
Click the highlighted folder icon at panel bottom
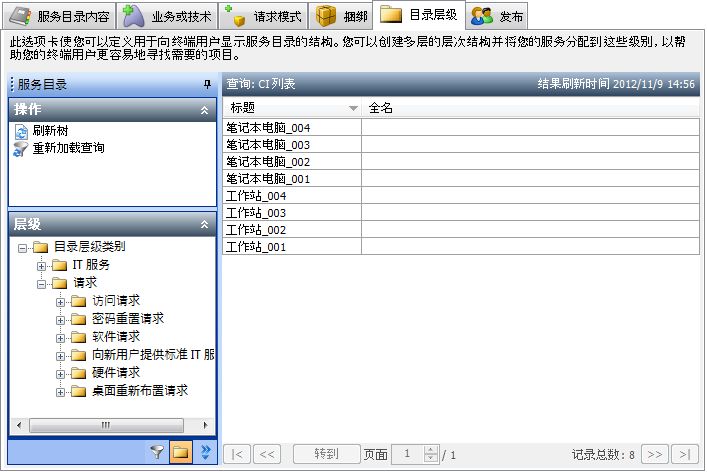(181, 452)
